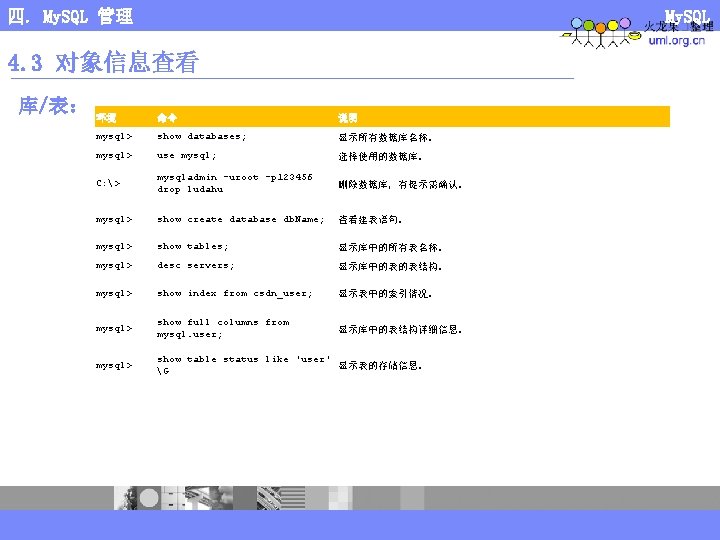Select the 'show tables;' command

192,247
